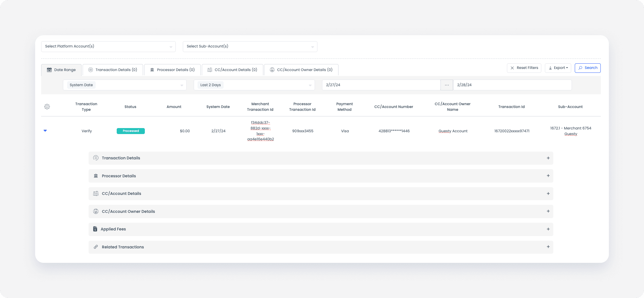Click the Verify transaction type cell

click(x=87, y=131)
